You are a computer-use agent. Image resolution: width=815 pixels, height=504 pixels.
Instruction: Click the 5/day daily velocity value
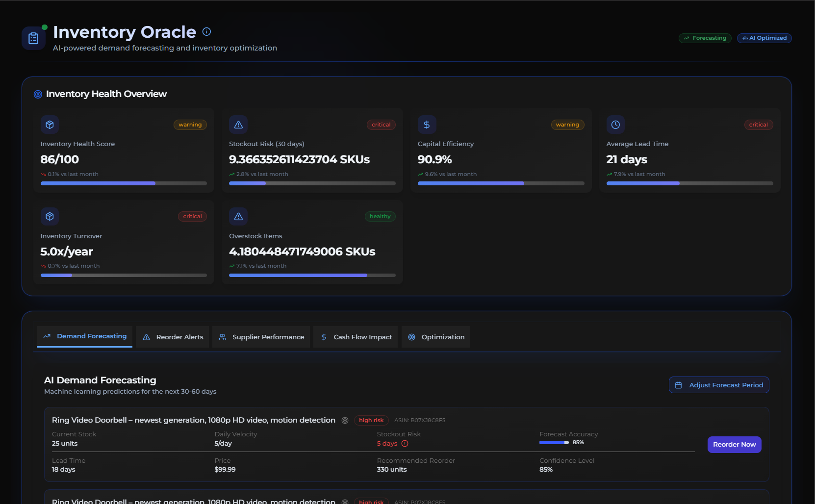click(223, 444)
